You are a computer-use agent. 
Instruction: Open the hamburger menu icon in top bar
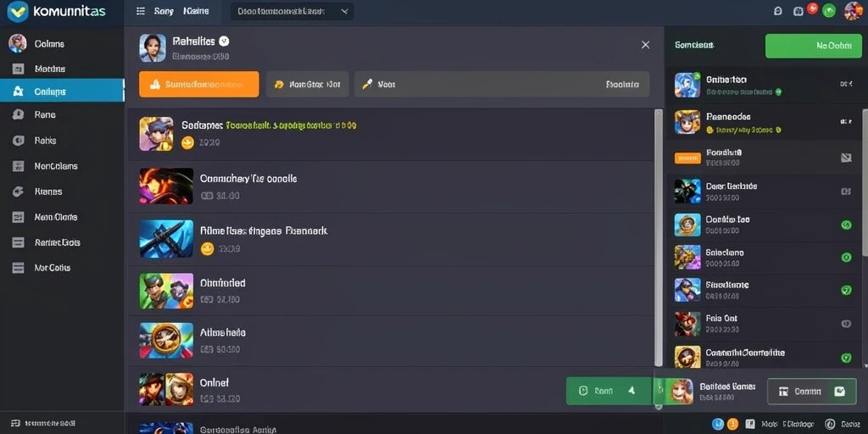pyautogui.click(x=141, y=11)
